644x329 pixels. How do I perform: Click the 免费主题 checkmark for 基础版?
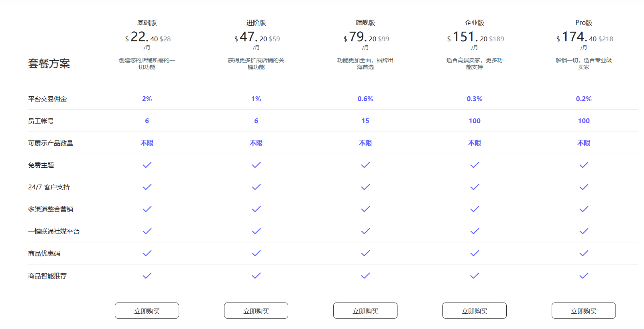coord(147,165)
